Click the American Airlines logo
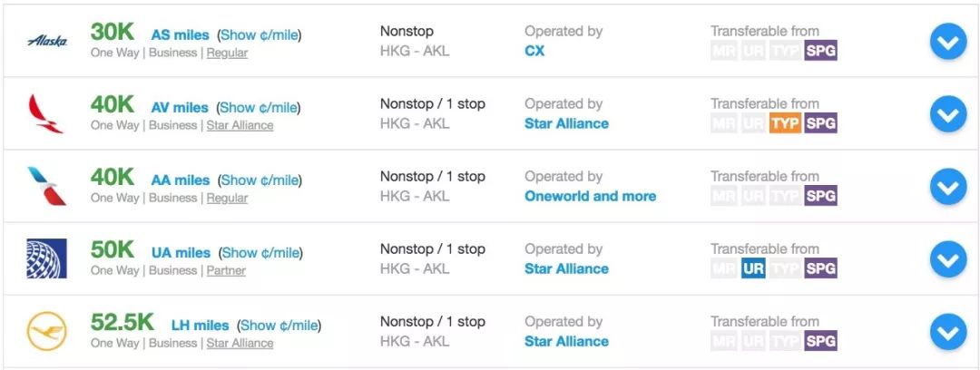 pos(47,186)
